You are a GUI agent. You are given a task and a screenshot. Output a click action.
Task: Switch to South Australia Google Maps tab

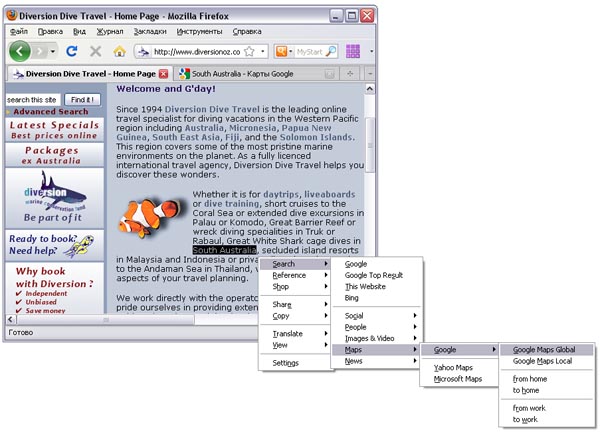[257, 74]
